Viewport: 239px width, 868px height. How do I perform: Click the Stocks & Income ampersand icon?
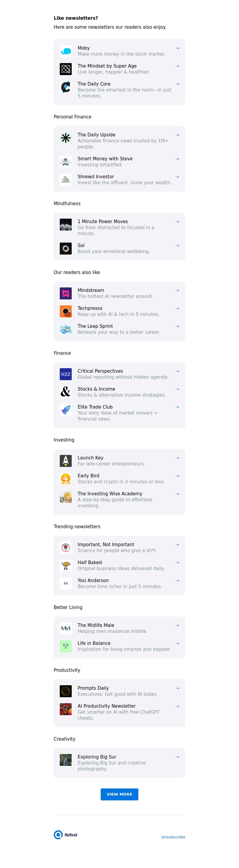[x=66, y=392]
